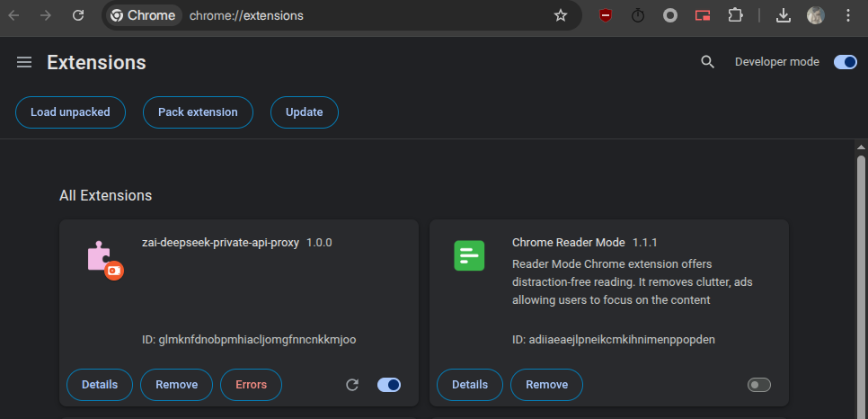Viewport: 868px width, 419px height.
Task: Open the user profile avatar
Action: tap(815, 15)
